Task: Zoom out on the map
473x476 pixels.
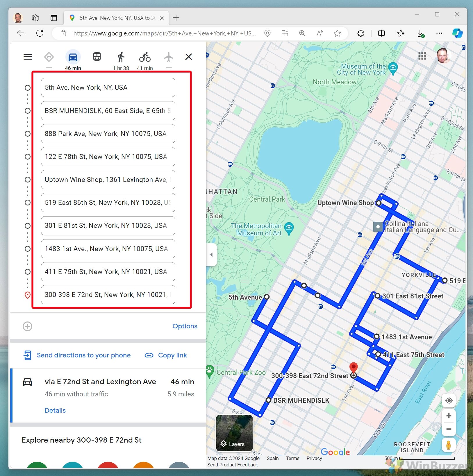Action: tap(449, 429)
